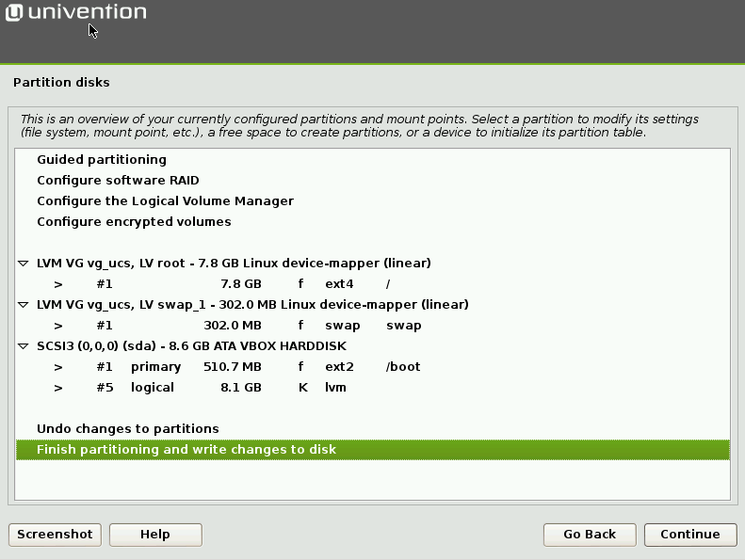Select LVM VG vg_ucs LV swap_1 device row
745x560 pixels.
coord(373,304)
